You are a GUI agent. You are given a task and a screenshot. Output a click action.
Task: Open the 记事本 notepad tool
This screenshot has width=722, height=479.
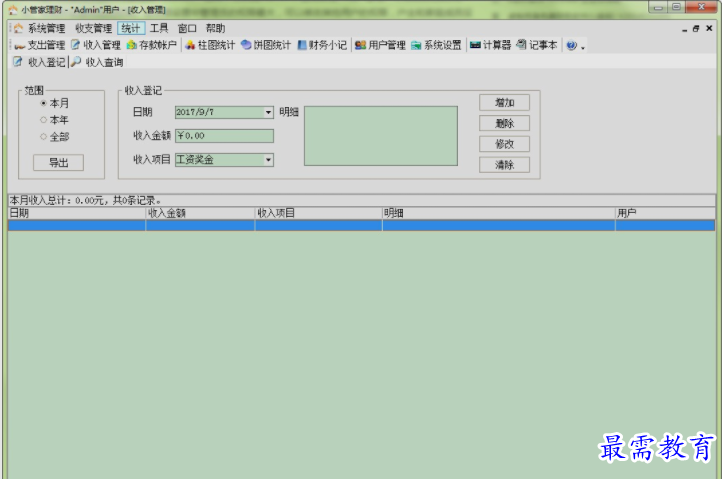[x=537, y=45]
